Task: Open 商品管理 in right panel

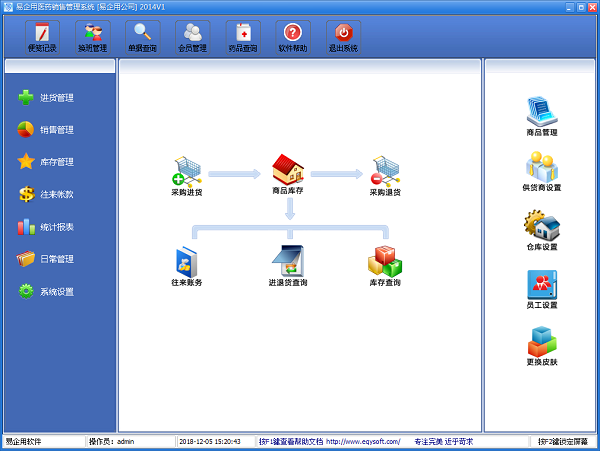Action: [x=542, y=116]
